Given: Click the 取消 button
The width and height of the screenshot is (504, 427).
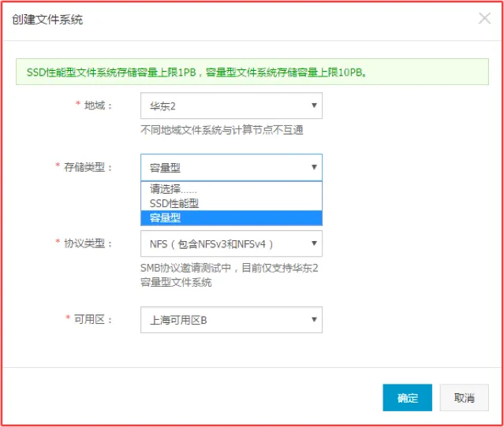Looking at the screenshot, I should click(464, 398).
